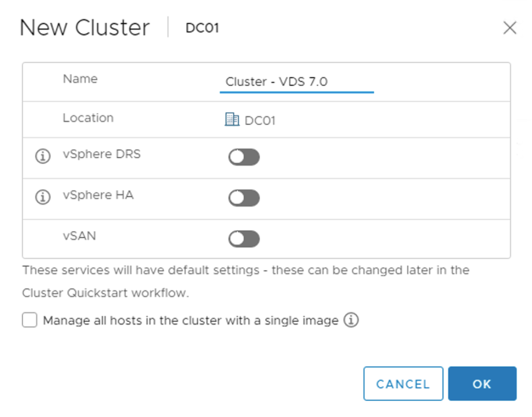Image resolution: width=532 pixels, height=417 pixels.
Task: Click the DC01 location value text
Action: coord(260,121)
